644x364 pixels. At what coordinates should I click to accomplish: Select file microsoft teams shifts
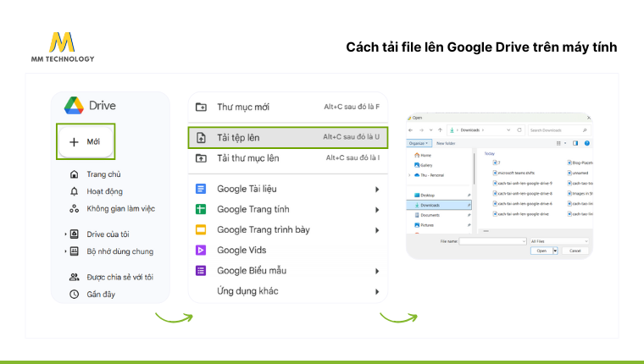click(x=514, y=174)
